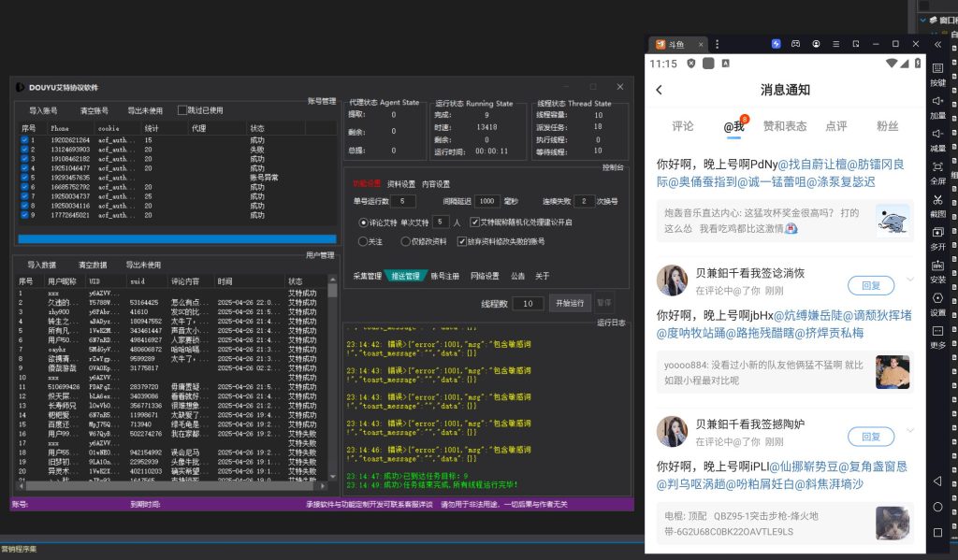958x560 pixels.
Task: Tap the back arrow beside 消息通知
Action: point(660,90)
